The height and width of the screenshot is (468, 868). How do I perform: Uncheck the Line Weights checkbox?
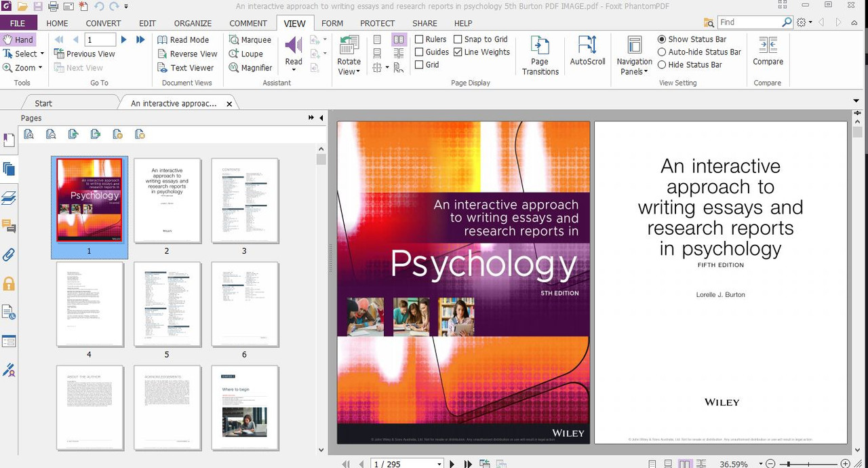click(458, 52)
